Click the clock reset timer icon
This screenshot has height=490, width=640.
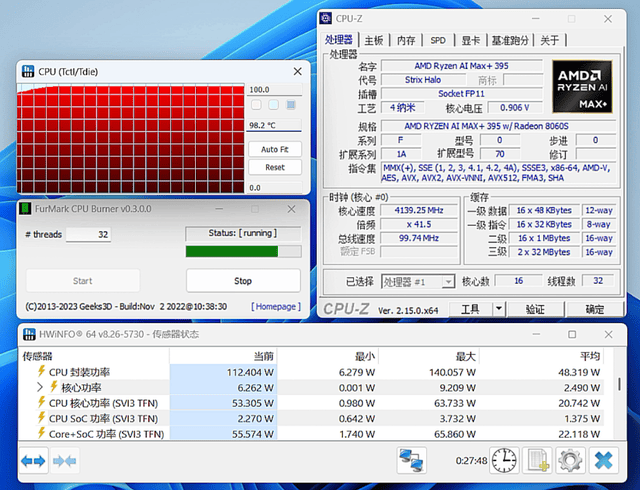click(x=505, y=460)
